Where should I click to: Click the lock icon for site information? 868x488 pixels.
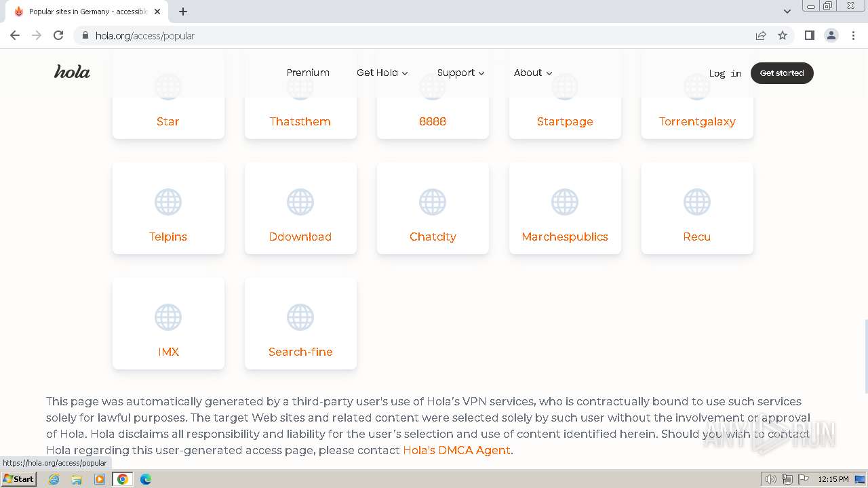[85, 35]
